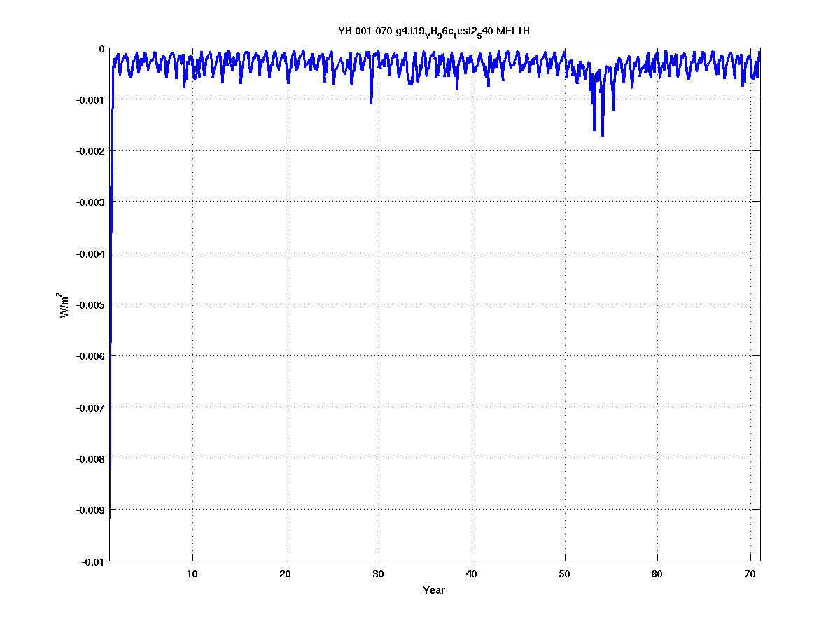
Task: Click y-axis tick label -0.005
Action: pos(91,305)
